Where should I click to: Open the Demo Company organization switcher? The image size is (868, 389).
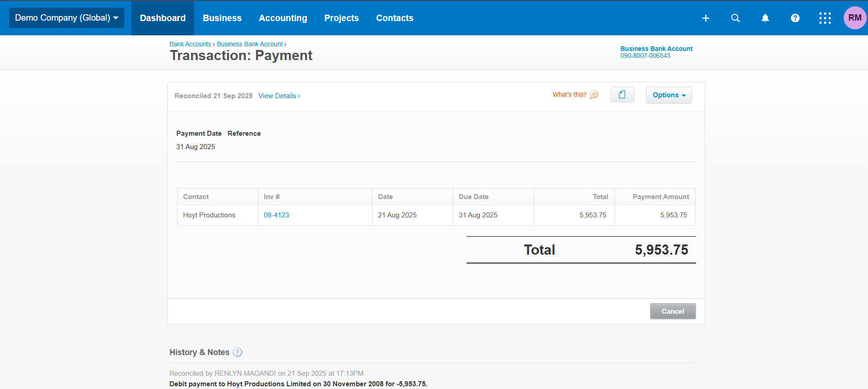point(67,18)
